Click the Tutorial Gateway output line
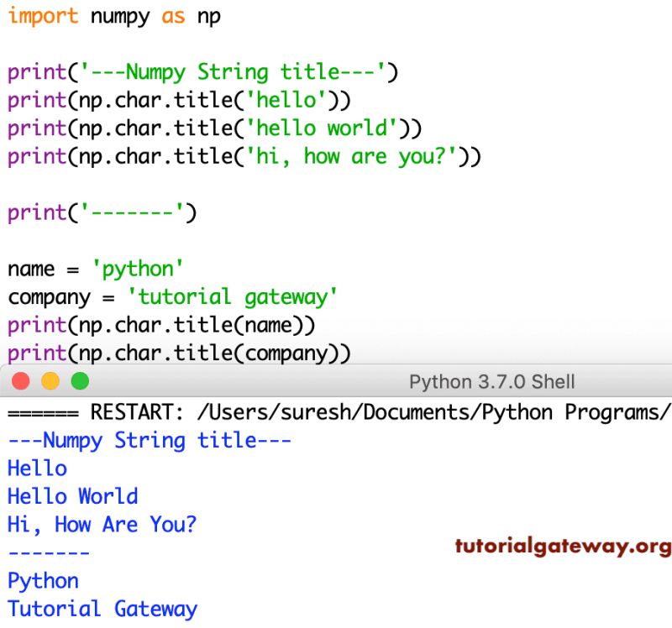The height and width of the screenshot is (628, 672). (x=102, y=608)
